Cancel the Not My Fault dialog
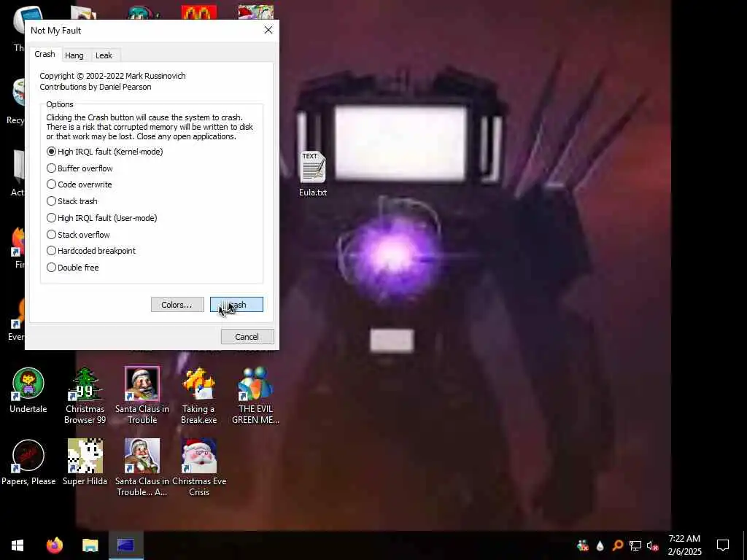 coord(247,337)
